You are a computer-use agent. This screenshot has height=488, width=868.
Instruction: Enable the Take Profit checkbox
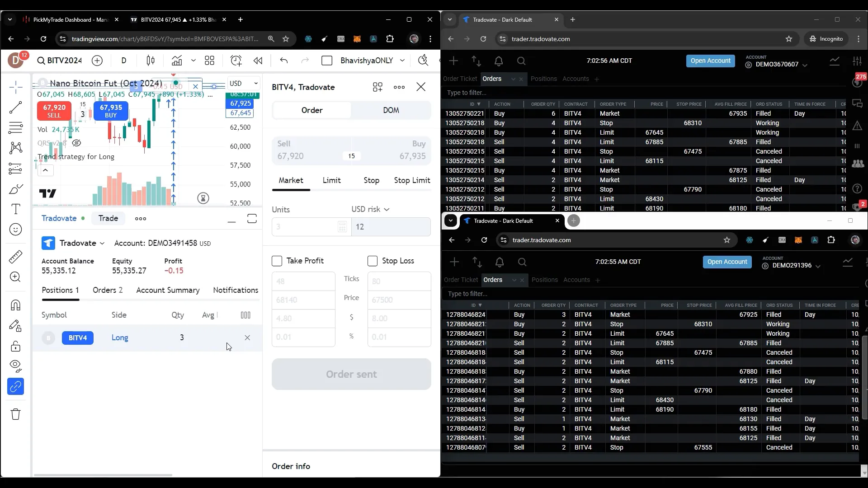[277, 261]
